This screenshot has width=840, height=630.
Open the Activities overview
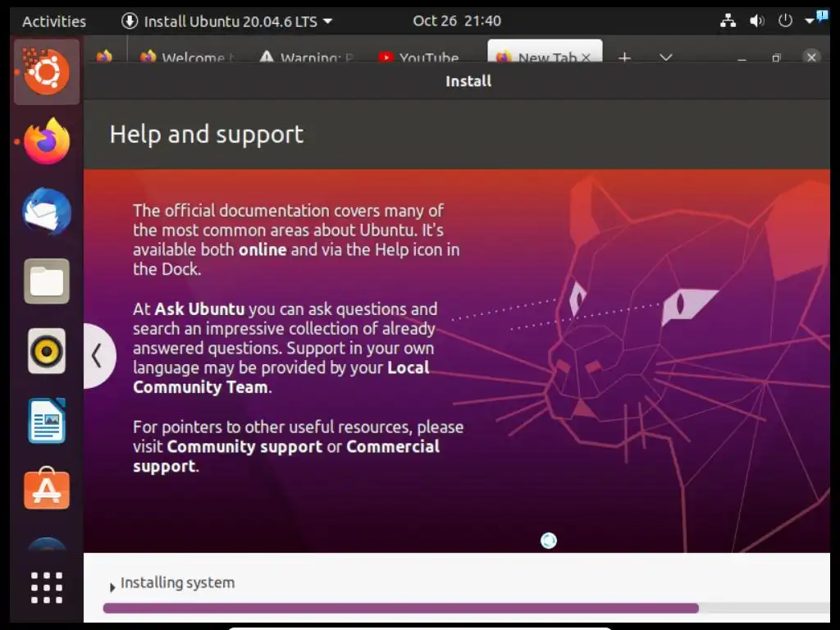[54, 21]
